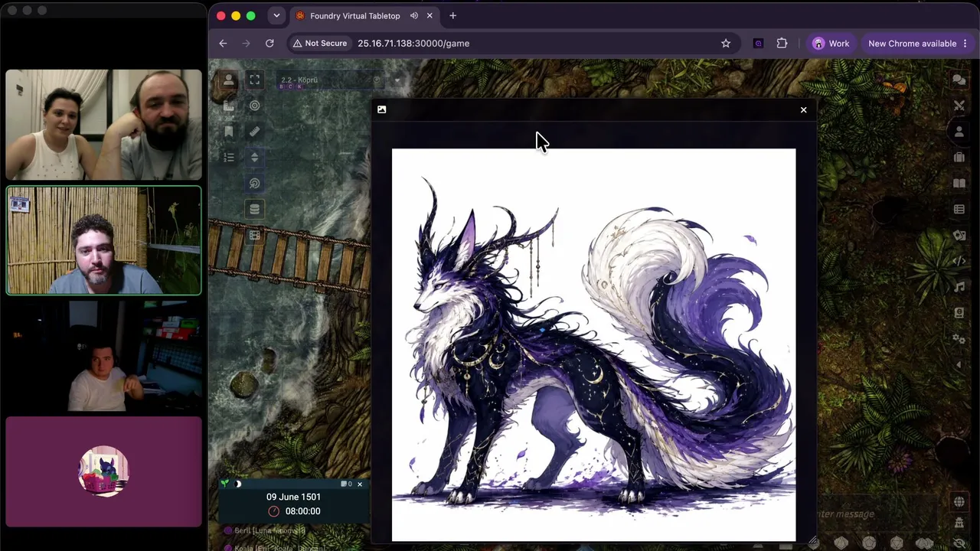The width and height of the screenshot is (980, 551).
Task: Open the Work profile menu
Action: tap(831, 44)
